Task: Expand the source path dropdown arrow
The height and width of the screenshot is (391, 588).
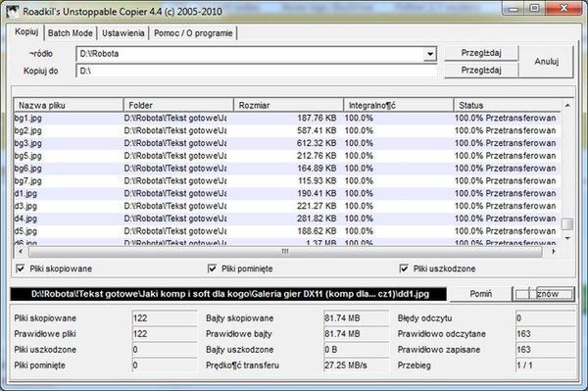Action: point(430,54)
